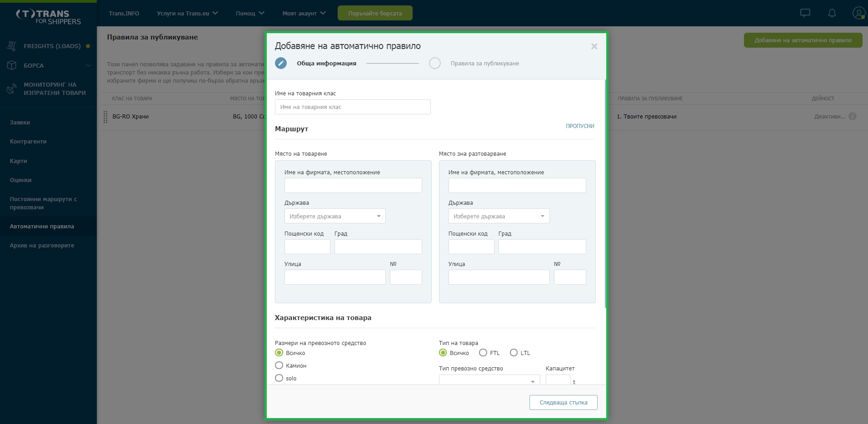868x424 pixels.
Task: Click the pencil step icon for Обща информация
Action: pos(281,63)
